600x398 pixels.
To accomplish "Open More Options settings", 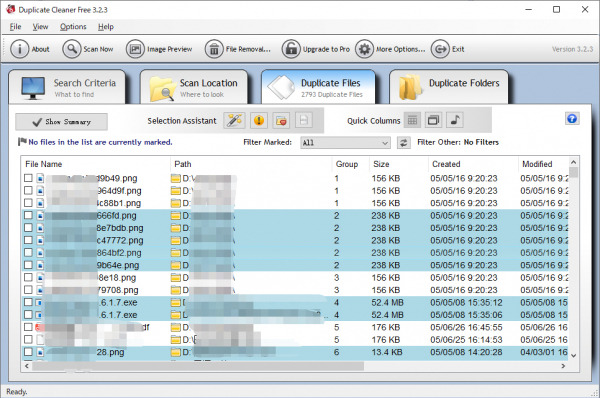I will pyautogui.click(x=390, y=49).
